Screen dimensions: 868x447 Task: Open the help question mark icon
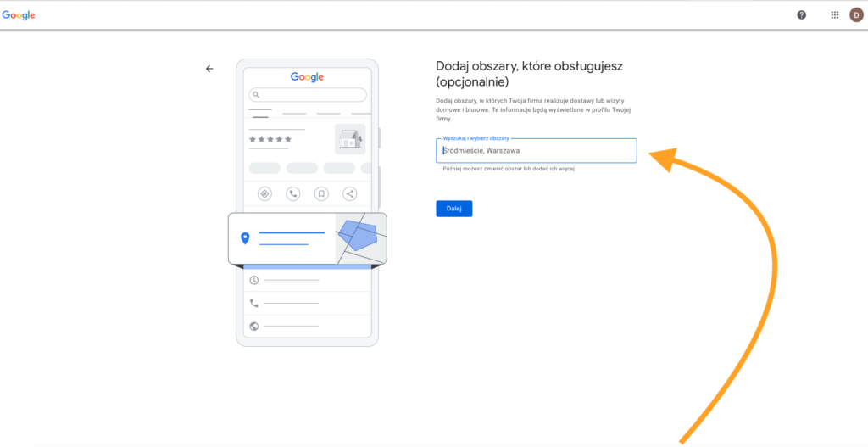801,15
